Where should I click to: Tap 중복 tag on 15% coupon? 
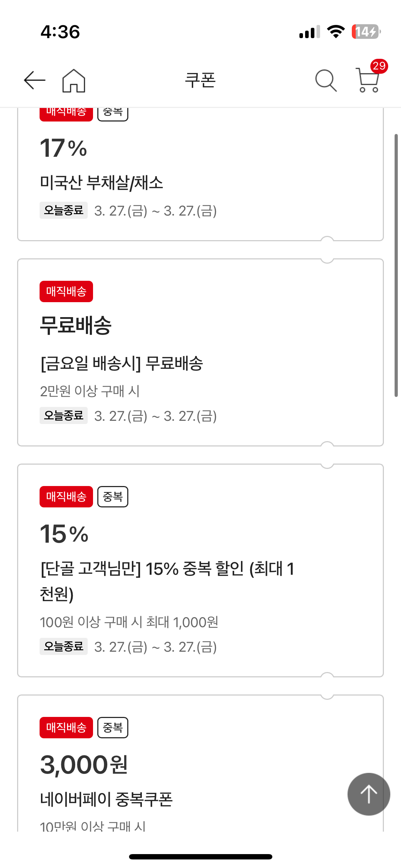pos(113,497)
